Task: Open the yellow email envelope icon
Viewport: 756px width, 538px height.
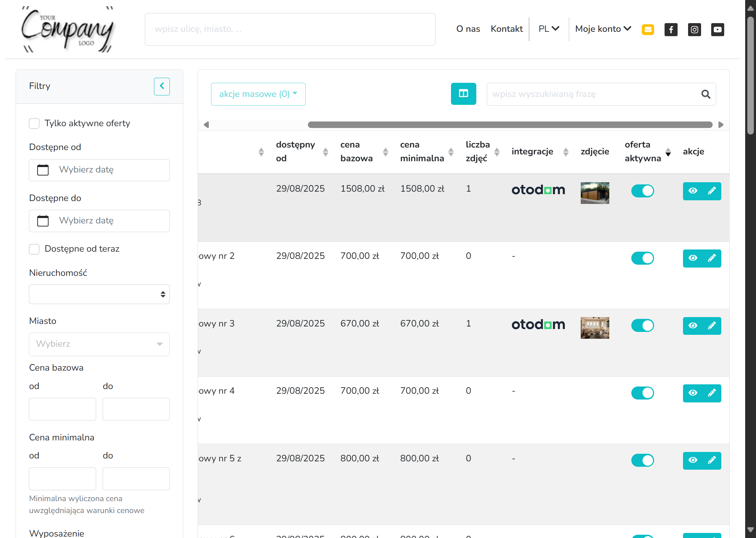Action: click(x=648, y=29)
